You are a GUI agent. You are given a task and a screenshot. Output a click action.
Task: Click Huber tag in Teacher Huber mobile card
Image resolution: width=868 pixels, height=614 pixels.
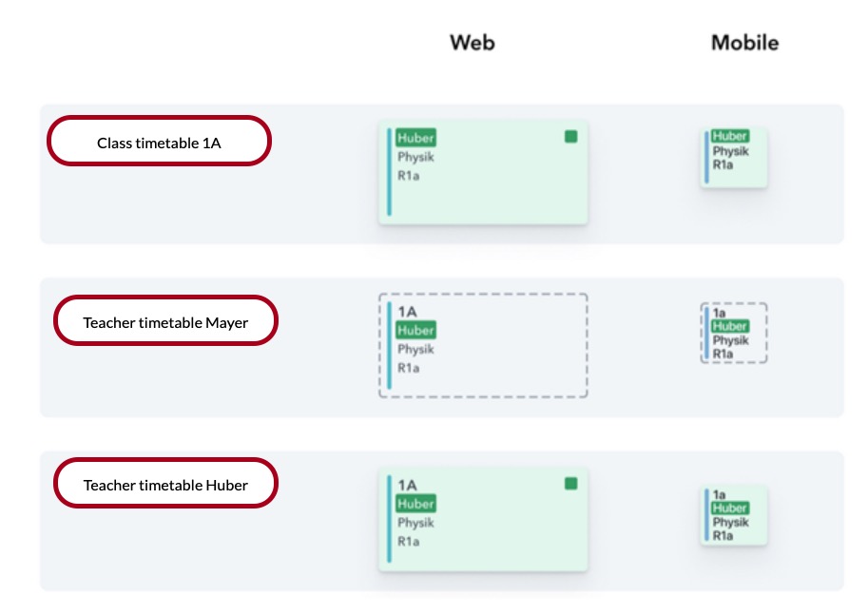(730, 508)
